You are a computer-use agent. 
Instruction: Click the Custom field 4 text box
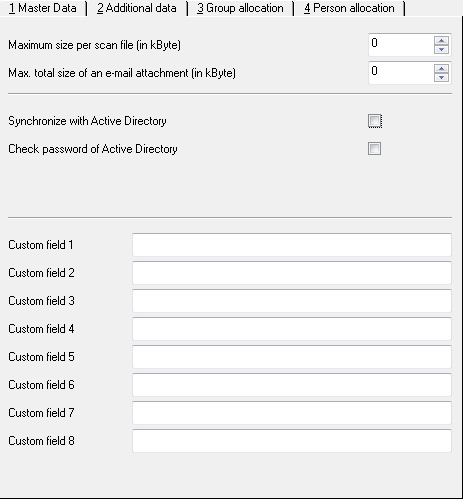tap(292, 329)
